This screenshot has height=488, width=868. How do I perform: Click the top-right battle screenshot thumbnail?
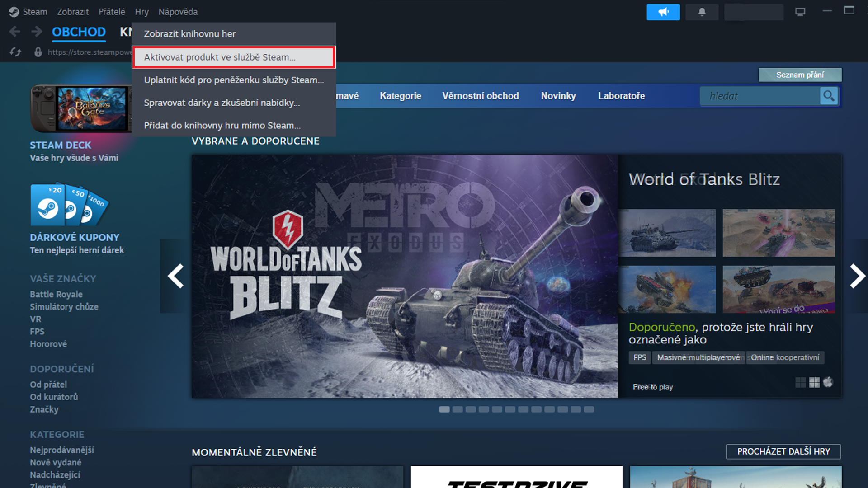pyautogui.click(x=778, y=233)
